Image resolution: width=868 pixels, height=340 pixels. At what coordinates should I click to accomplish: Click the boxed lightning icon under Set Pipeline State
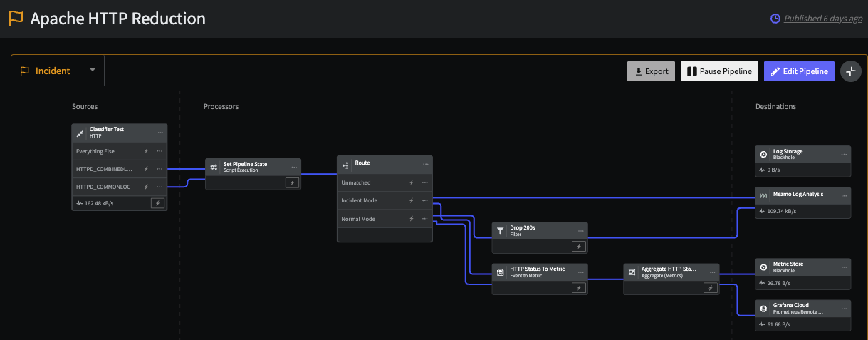[291, 182]
